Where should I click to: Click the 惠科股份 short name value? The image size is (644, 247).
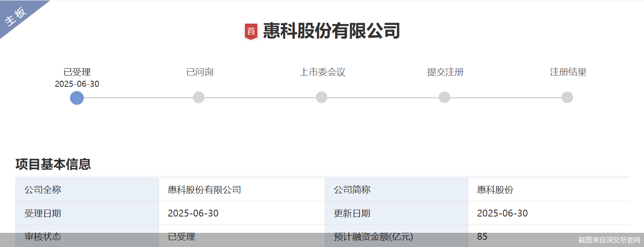pyautogui.click(x=495, y=189)
